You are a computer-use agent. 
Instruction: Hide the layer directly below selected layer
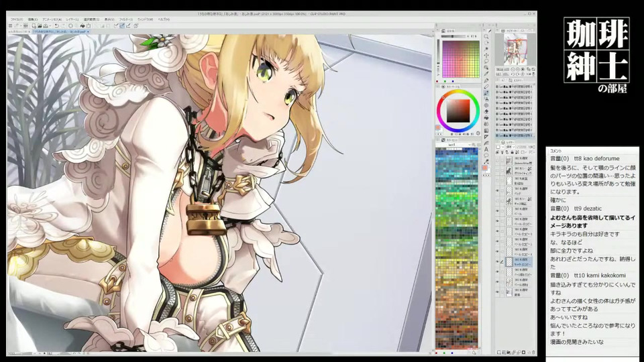(x=497, y=271)
